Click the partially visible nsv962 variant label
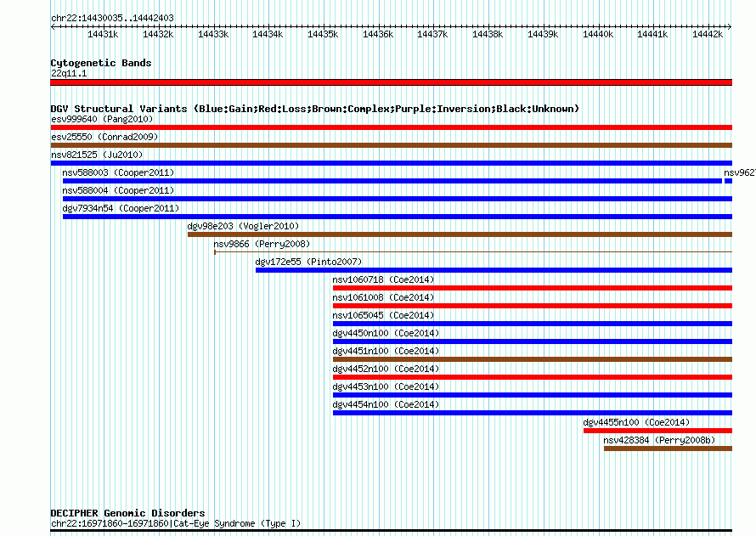The height and width of the screenshot is (536, 756). [740, 172]
